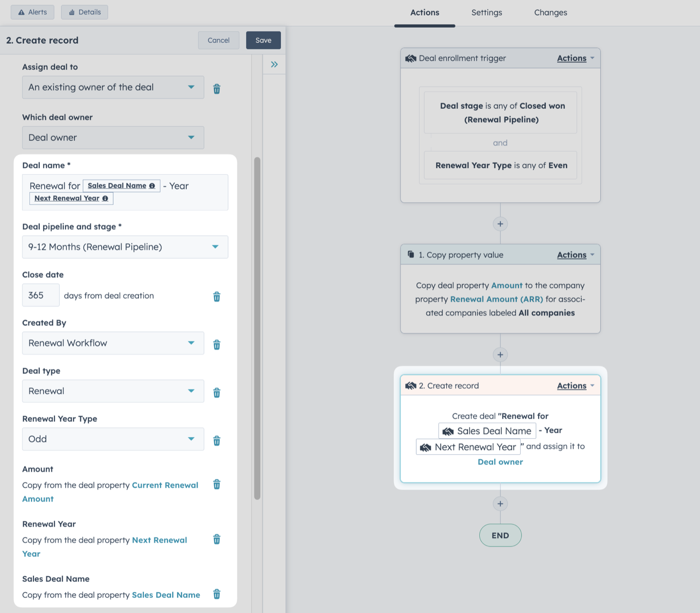Open the Renewal Year Type Odd dropdown
The width and height of the screenshot is (700, 613).
pos(113,439)
